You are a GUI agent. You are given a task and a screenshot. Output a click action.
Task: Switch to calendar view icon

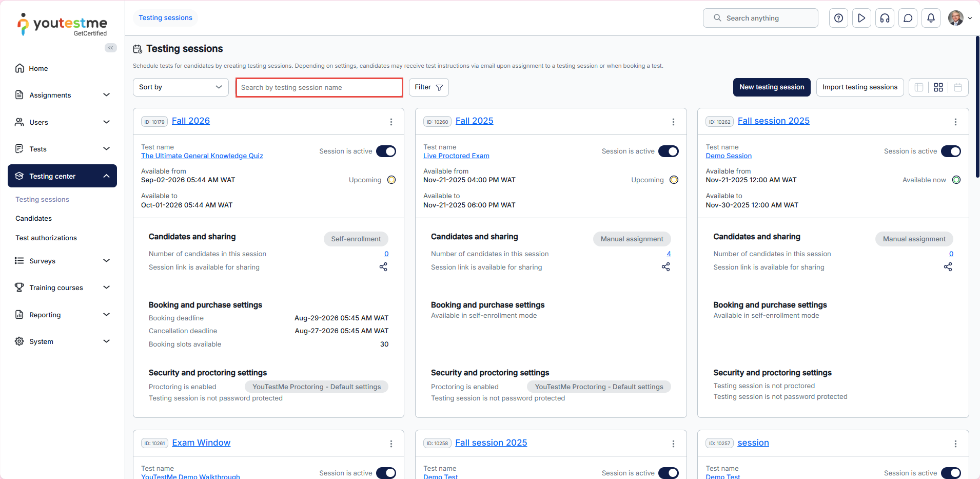(957, 87)
